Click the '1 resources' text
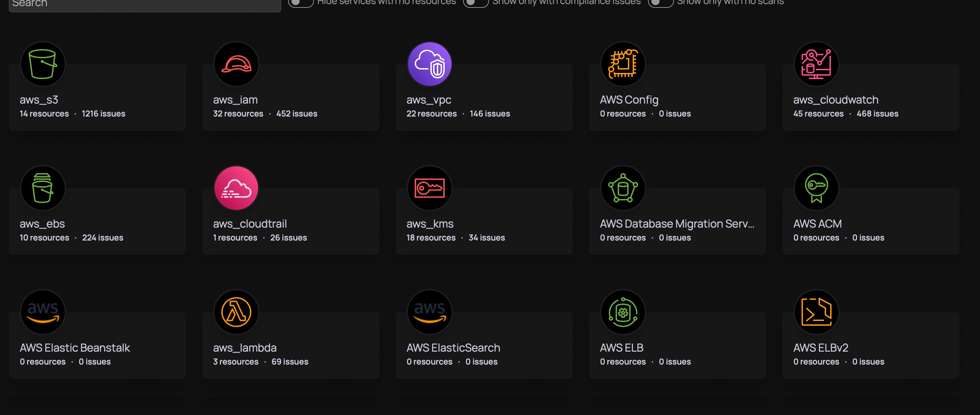Image resolution: width=980 pixels, height=415 pixels. (235, 238)
